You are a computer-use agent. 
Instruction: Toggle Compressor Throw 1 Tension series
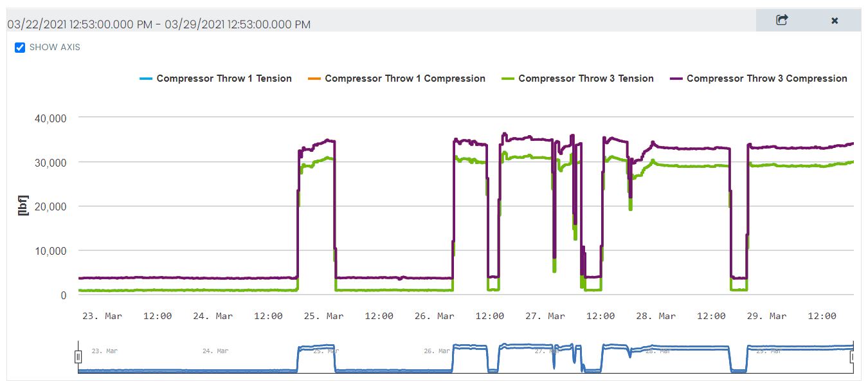tap(224, 78)
